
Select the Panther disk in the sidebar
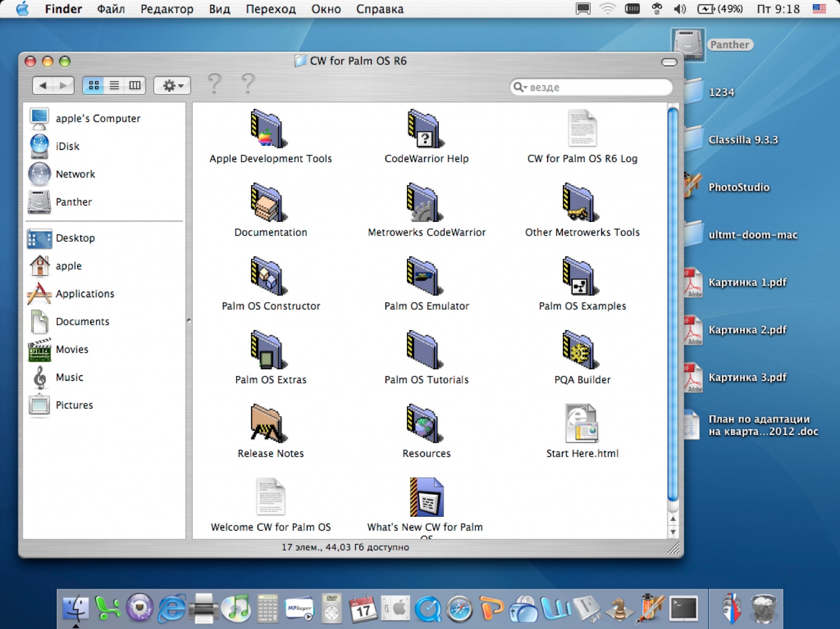[60, 202]
